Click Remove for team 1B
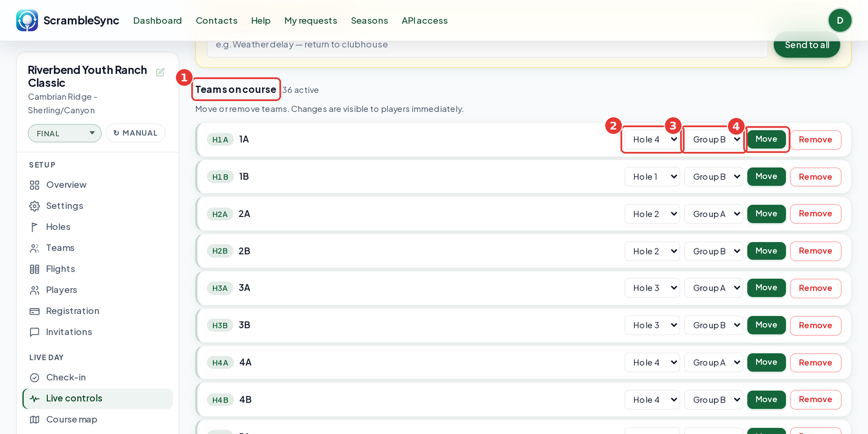The image size is (868, 434). (x=815, y=177)
